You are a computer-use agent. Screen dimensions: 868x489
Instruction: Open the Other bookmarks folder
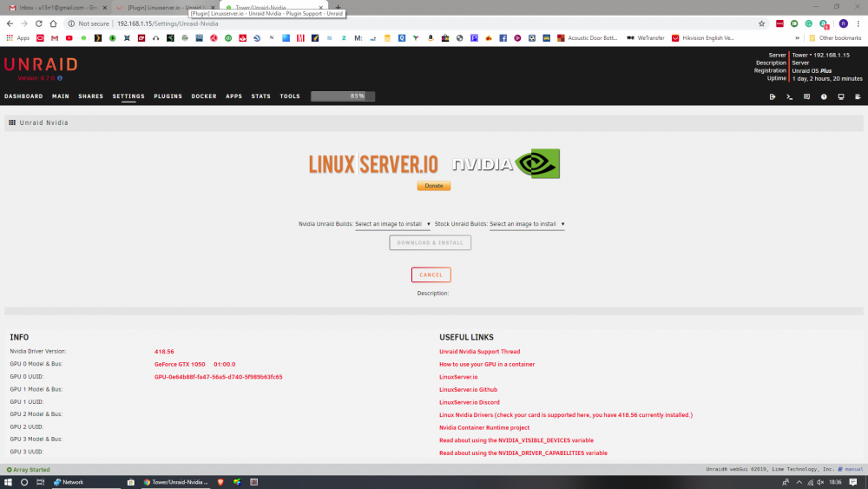pyautogui.click(x=835, y=38)
